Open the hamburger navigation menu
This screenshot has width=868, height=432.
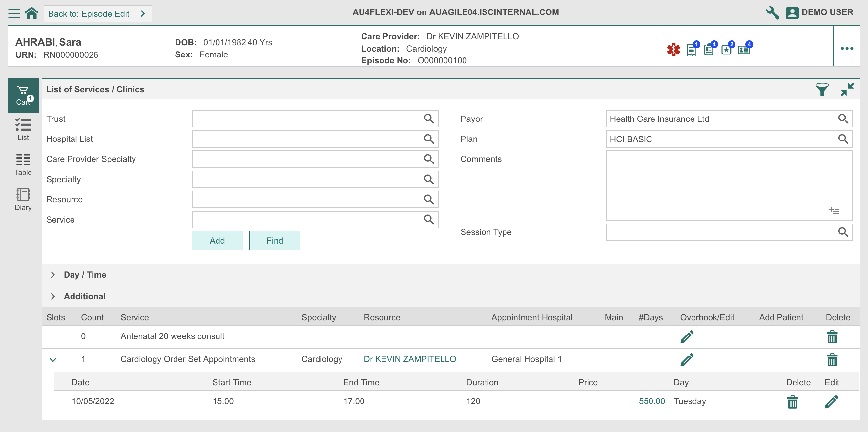tap(13, 13)
